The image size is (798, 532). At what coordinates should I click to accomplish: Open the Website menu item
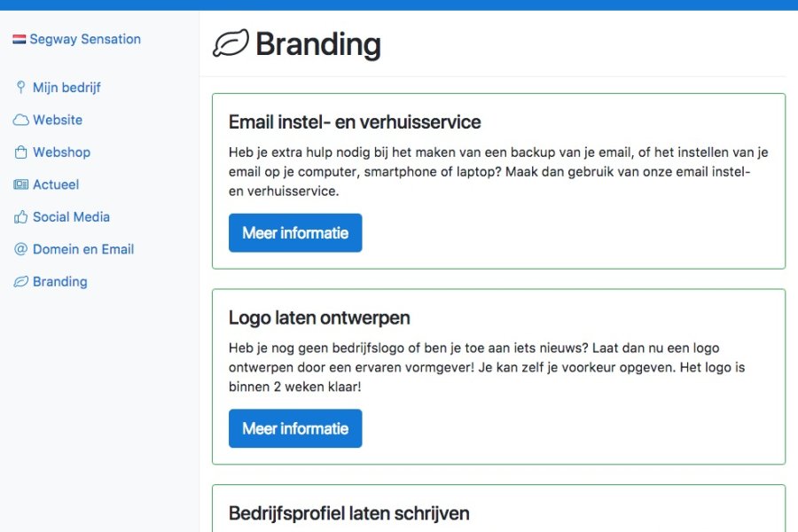(58, 120)
